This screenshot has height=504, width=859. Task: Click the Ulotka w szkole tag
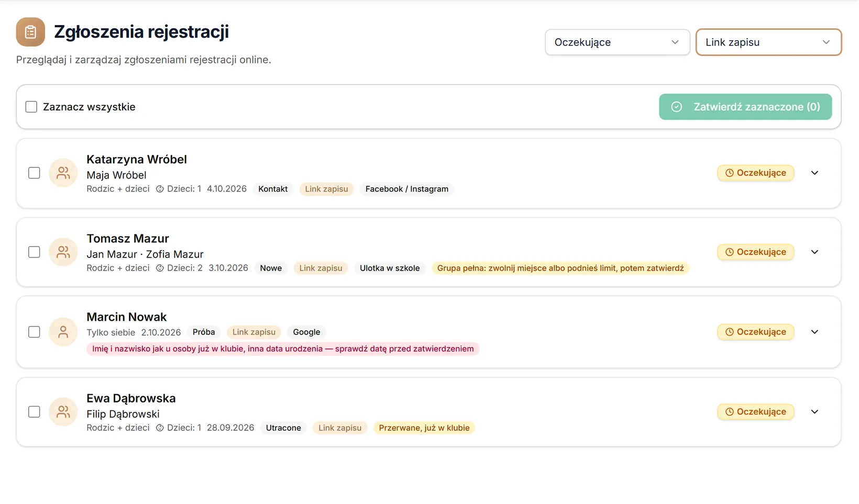[390, 268]
